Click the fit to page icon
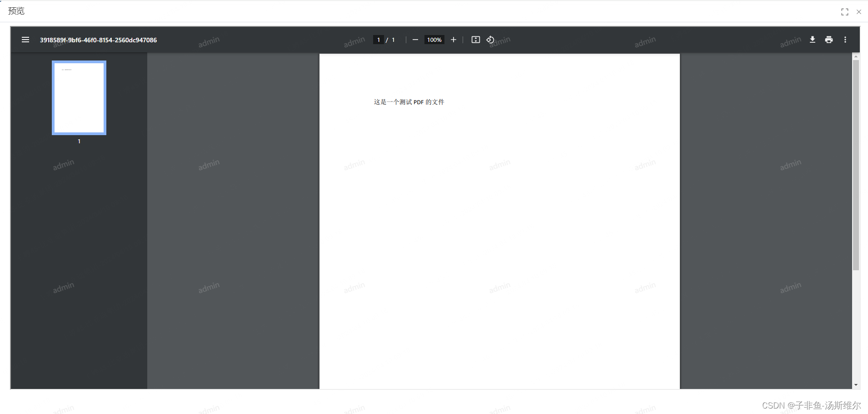 click(x=475, y=40)
